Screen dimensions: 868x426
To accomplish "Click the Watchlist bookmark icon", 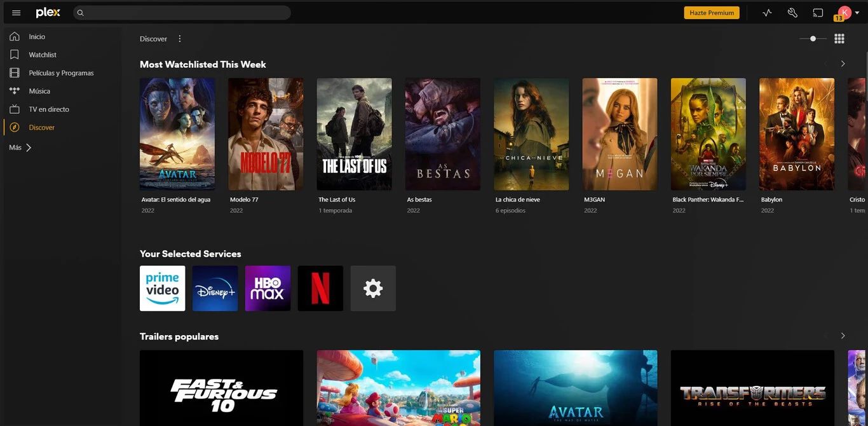I will (x=15, y=55).
